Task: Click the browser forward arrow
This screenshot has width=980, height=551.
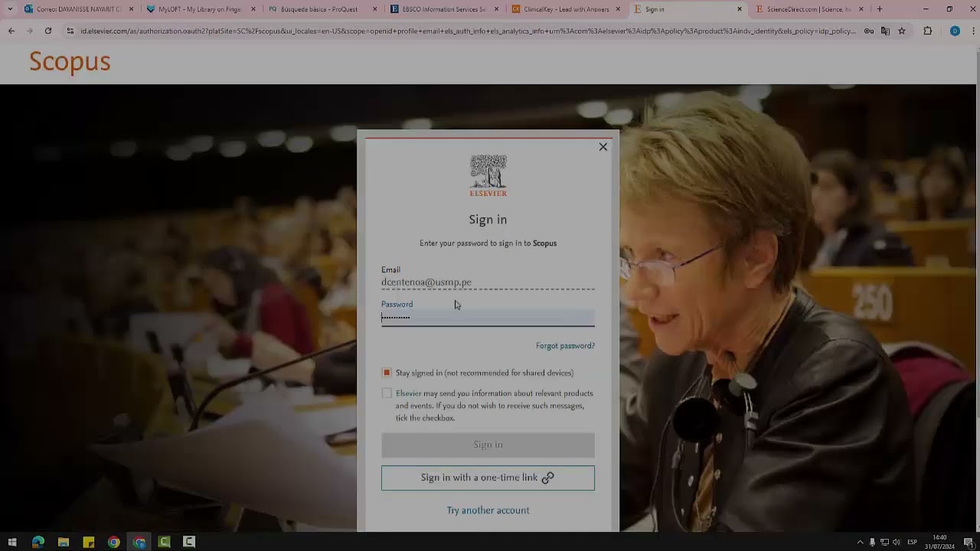Action: pos(30,31)
